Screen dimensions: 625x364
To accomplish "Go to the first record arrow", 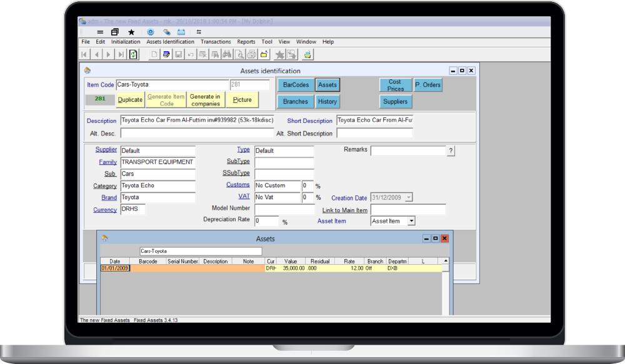I will click(x=84, y=54).
